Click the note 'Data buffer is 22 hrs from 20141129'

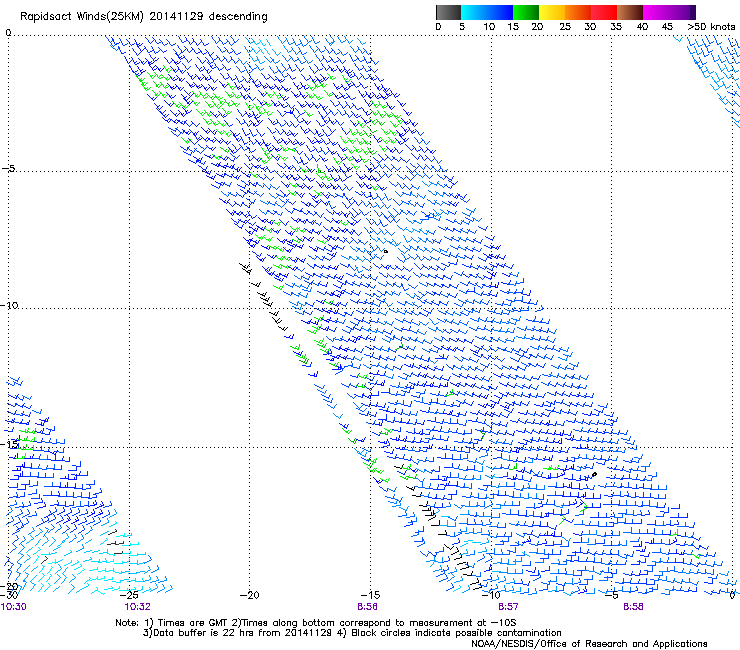243,633
